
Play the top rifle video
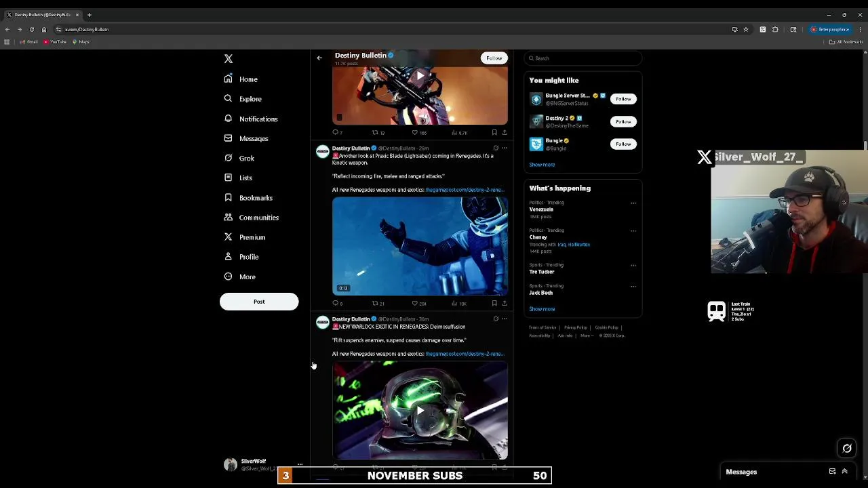pos(420,76)
